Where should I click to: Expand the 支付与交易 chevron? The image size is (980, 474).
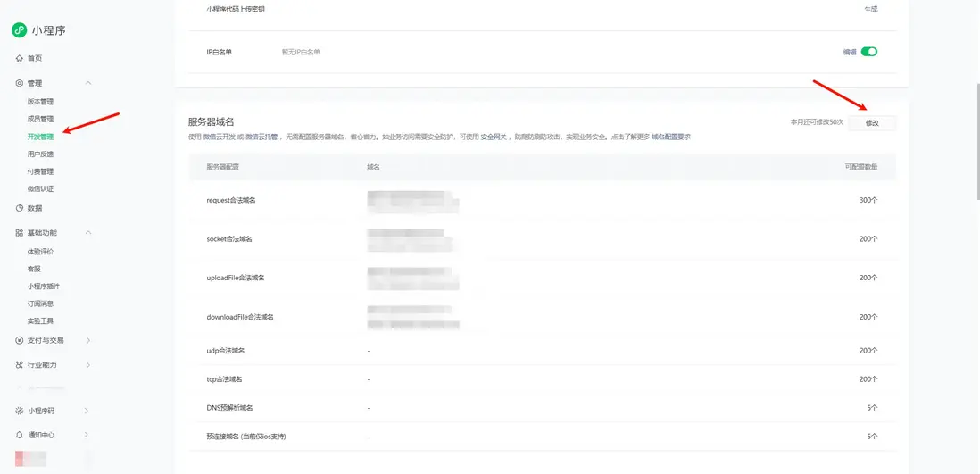pos(87,340)
